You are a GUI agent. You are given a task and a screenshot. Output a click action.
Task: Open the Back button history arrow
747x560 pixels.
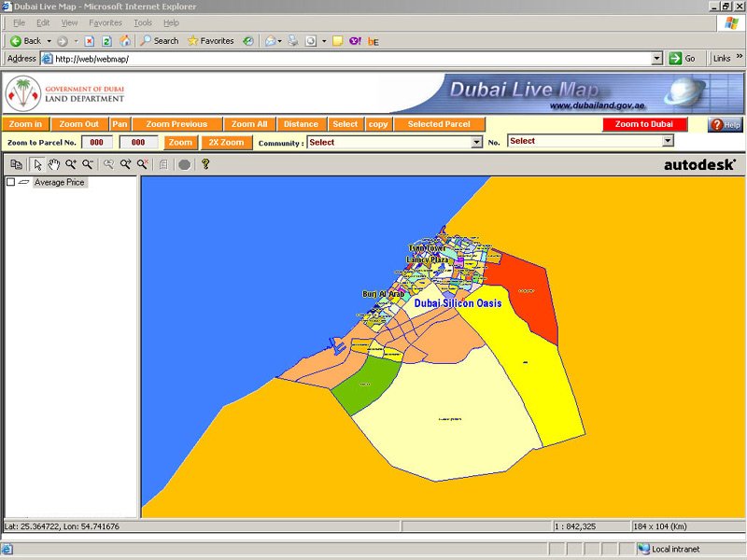pyautogui.click(x=49, y=41)
